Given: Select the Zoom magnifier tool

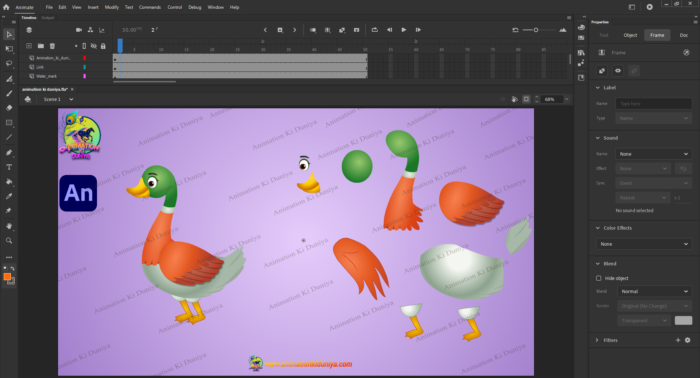Looking at the screenshot, I should tap(9, 241).
